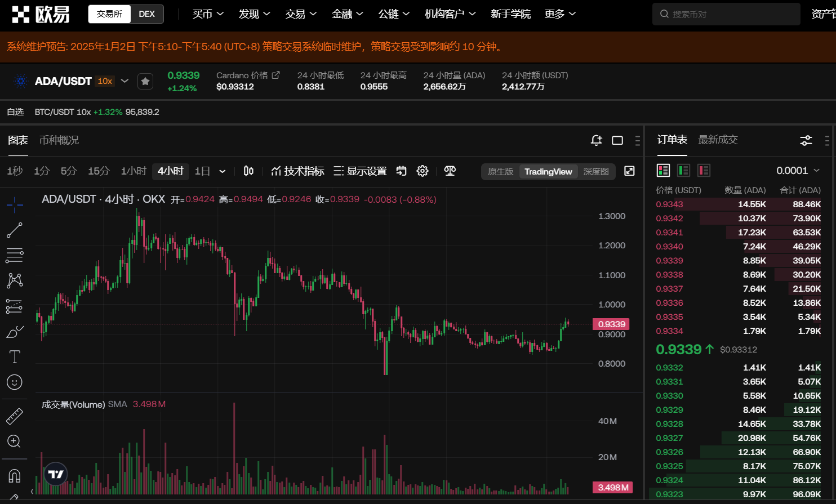Click the price alert bell icon
The height and width of the screenshot is (504, 836).
[596, 140]
